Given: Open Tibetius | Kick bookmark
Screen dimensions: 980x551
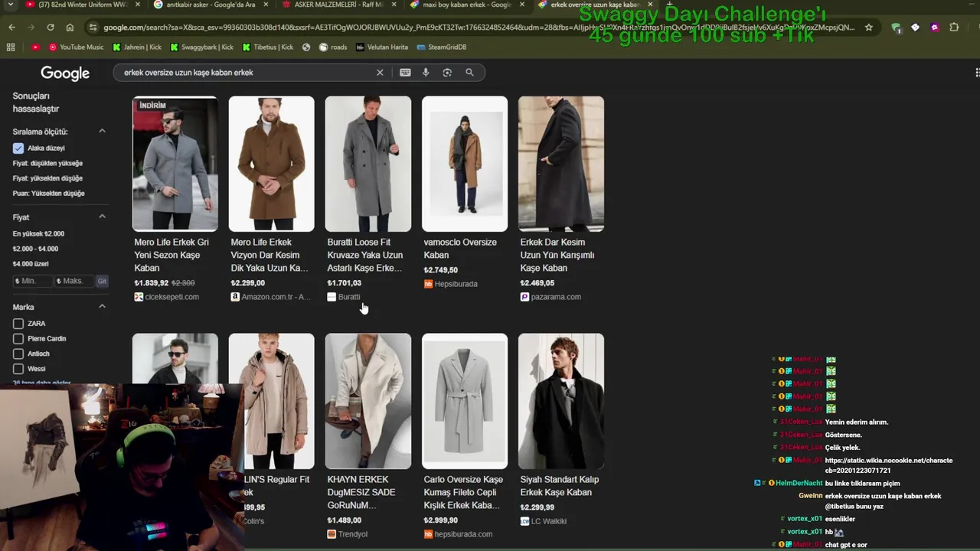Looking at the screenshot, I should coord(268,47).
